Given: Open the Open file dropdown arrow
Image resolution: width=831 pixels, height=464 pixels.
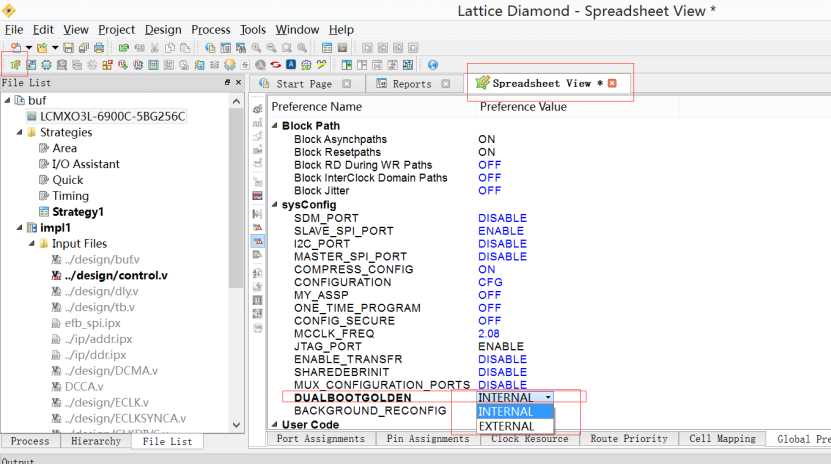Looking at the screenshot, I should click(x=55, y=48).
